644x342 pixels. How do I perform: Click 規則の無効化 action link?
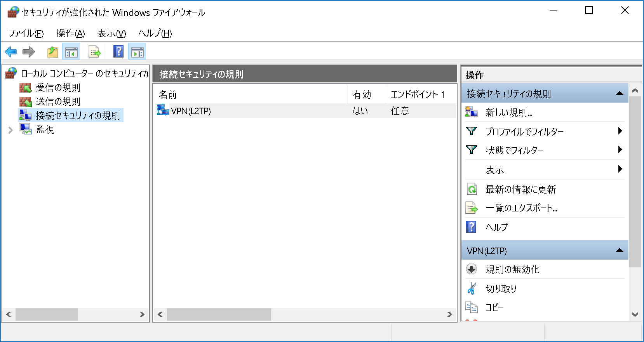click(x=512, y=269)
